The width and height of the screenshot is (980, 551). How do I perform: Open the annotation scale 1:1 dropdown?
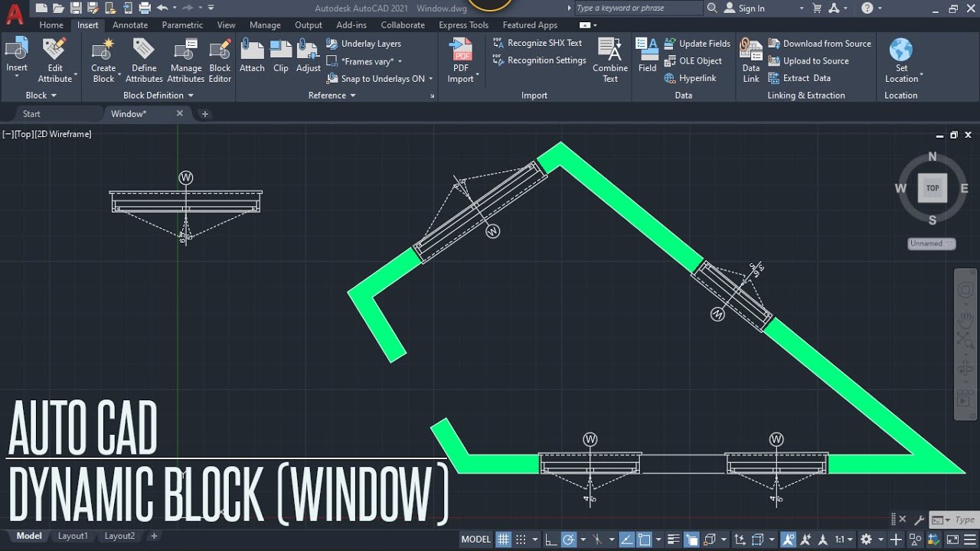[x=844, y=539]
